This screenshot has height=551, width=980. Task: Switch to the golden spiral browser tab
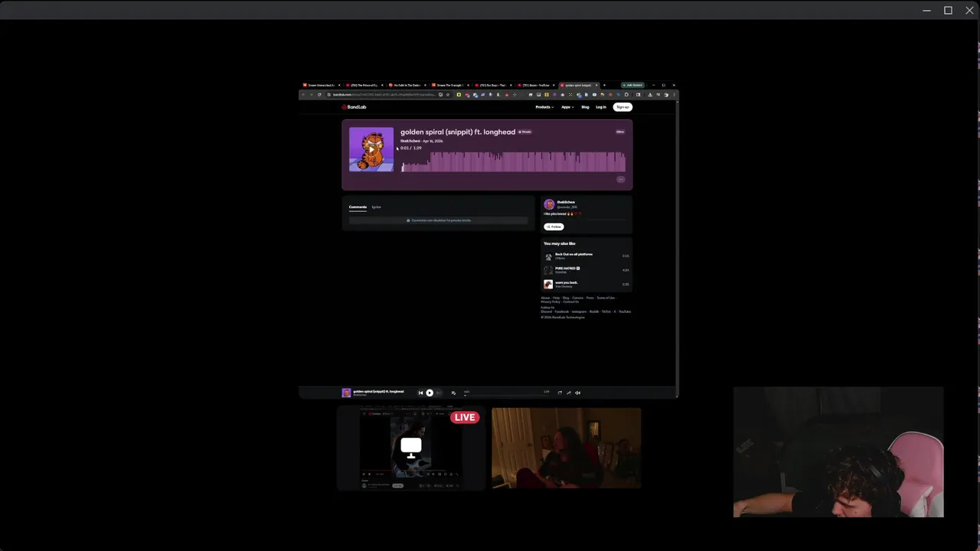(x=580, y=85)
